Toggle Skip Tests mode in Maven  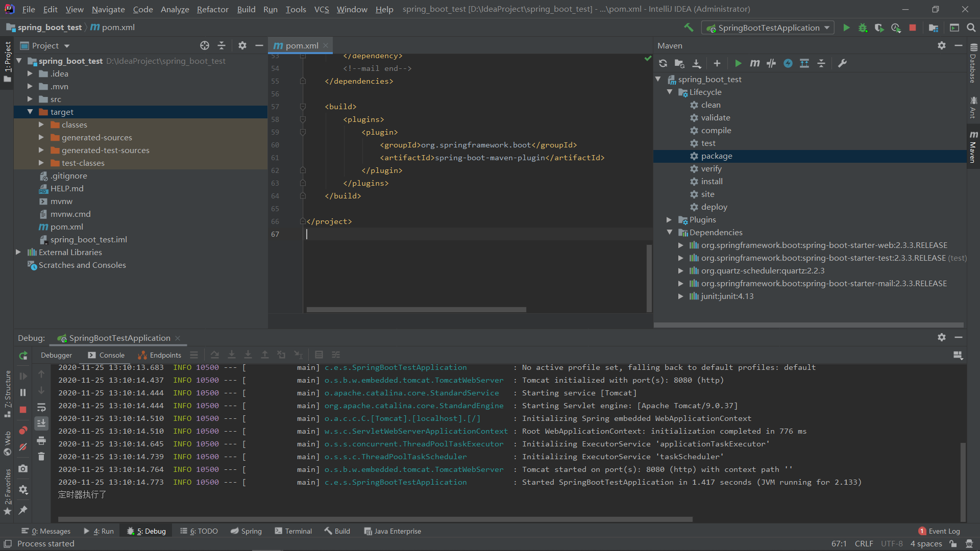point(788,63)
